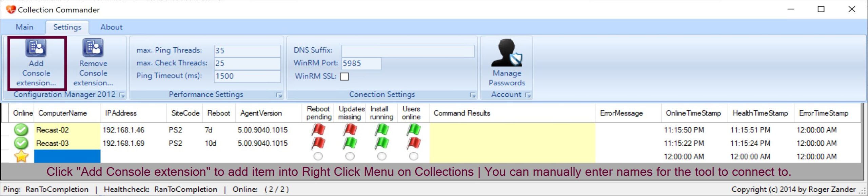Click the green online checkmark for Recast-02
This screenshot has width=868, height=196.
pyautogui.click(x=21, y=130)
